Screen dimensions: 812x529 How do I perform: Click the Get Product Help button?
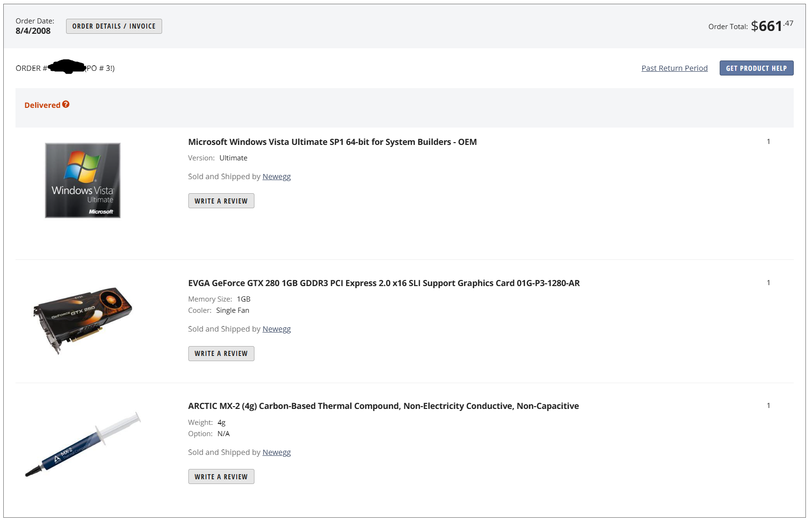pos(756,68)
